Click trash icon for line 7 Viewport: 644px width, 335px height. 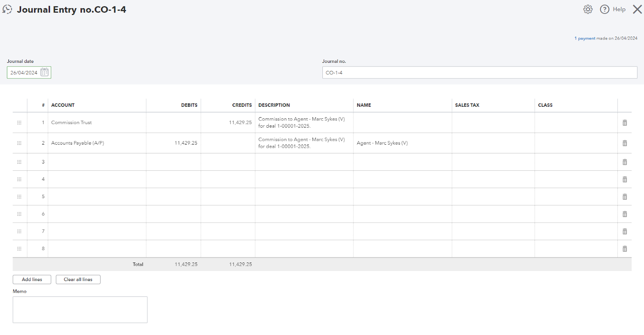625,231
